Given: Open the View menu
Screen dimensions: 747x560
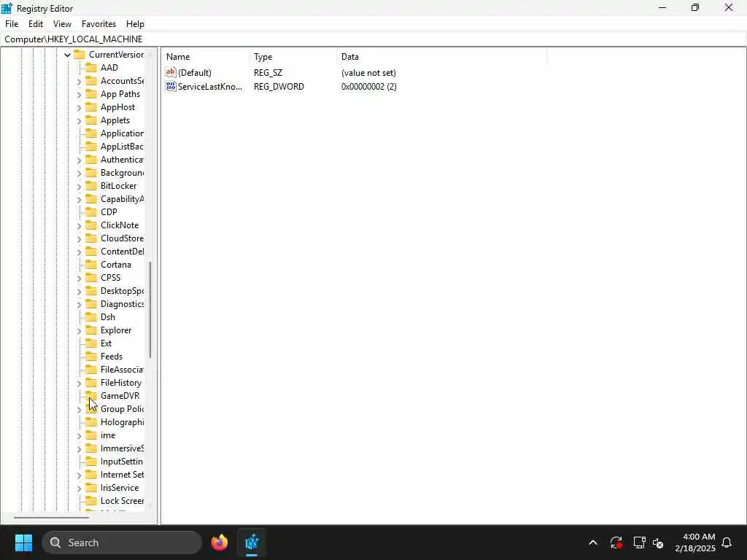Looking at the screenshot, I should click(x=62, y=24).
